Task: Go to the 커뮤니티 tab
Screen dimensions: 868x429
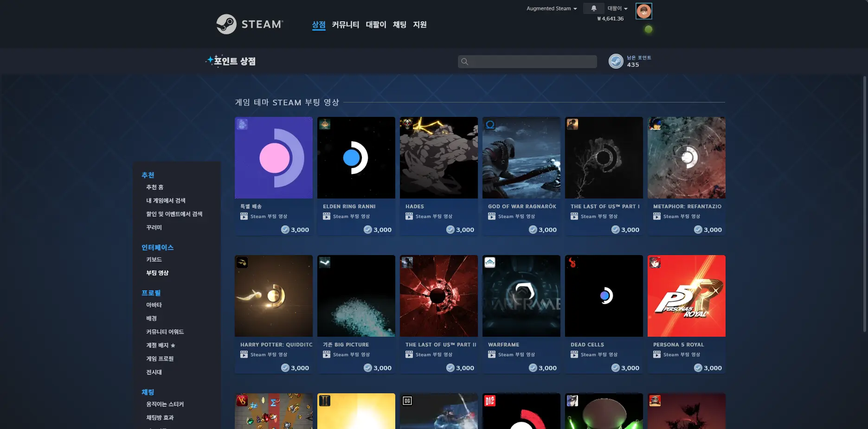Action: pos(346,25)
